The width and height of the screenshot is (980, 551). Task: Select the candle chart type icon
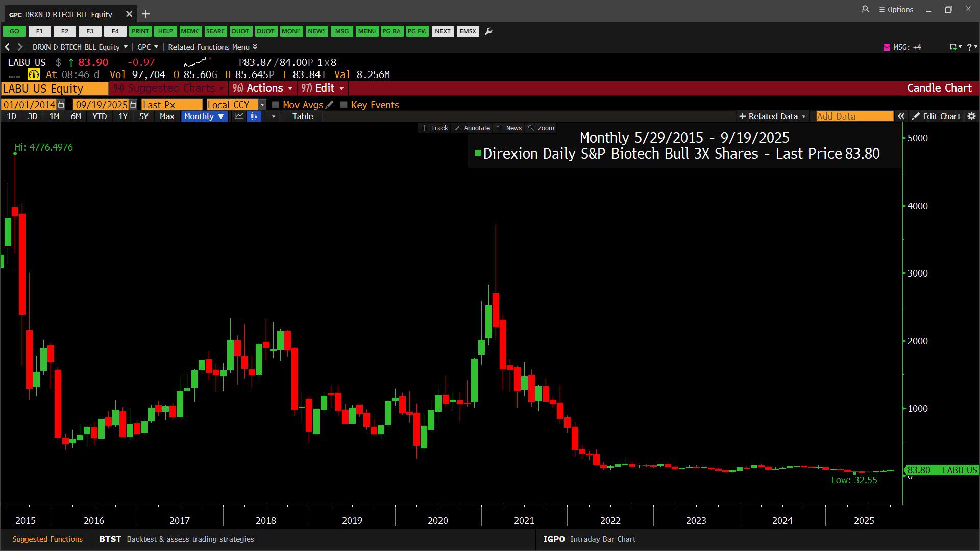[254, 116]
